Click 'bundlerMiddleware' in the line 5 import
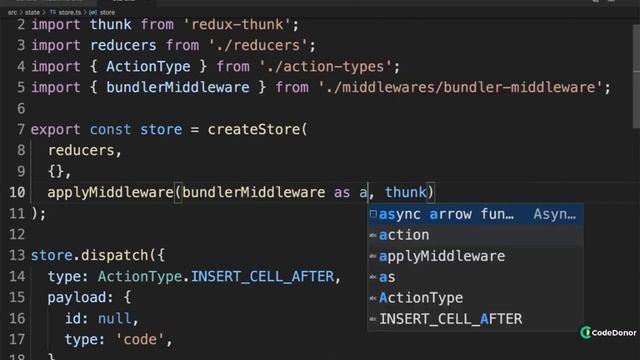Viewport: 640px width, 360px height. (x=178, y=87)
